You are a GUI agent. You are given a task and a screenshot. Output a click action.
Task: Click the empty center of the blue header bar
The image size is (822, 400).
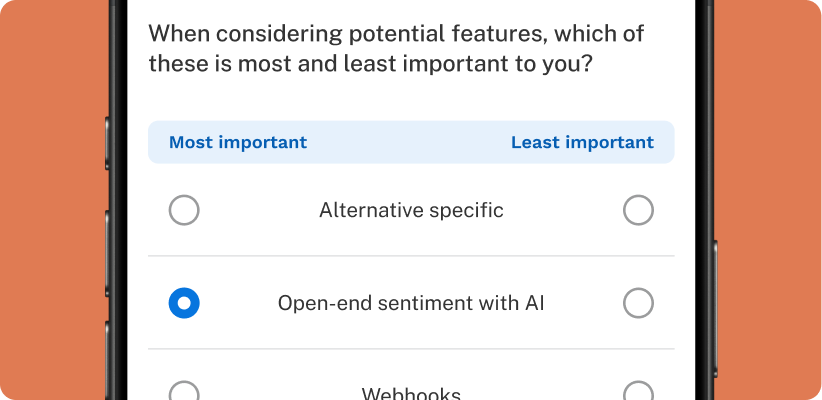[409, 143]
